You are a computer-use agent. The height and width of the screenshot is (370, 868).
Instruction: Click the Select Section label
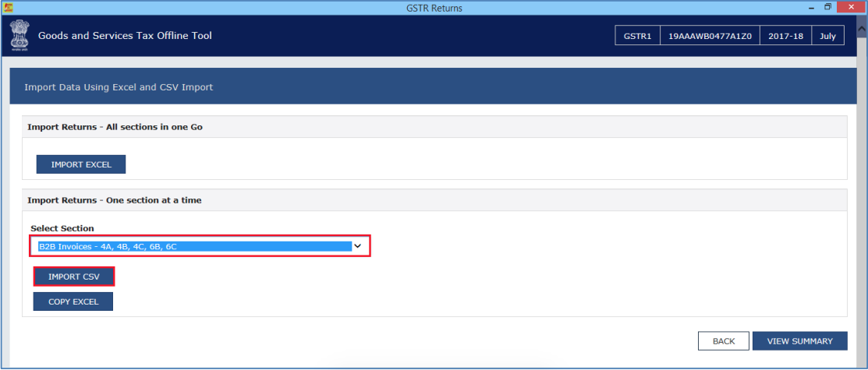(x=62, y=228)
